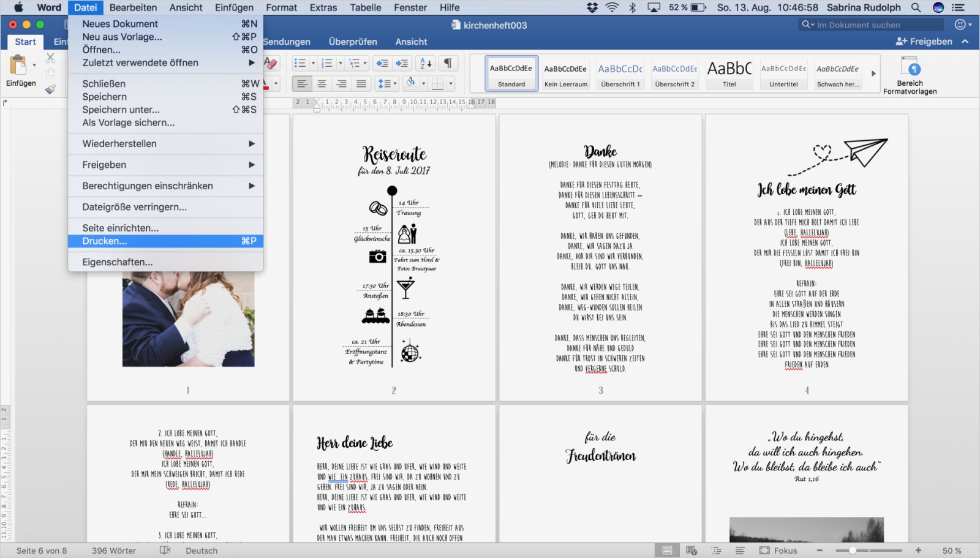
Task: Center-align text with the alignment icon
Action: point(322,84)
